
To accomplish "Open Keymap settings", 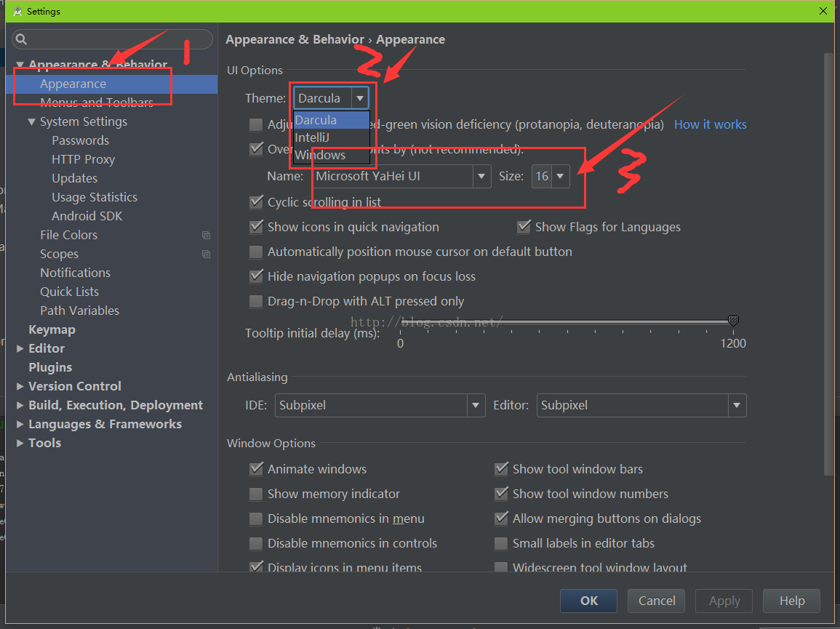I will tap(52, 330).
